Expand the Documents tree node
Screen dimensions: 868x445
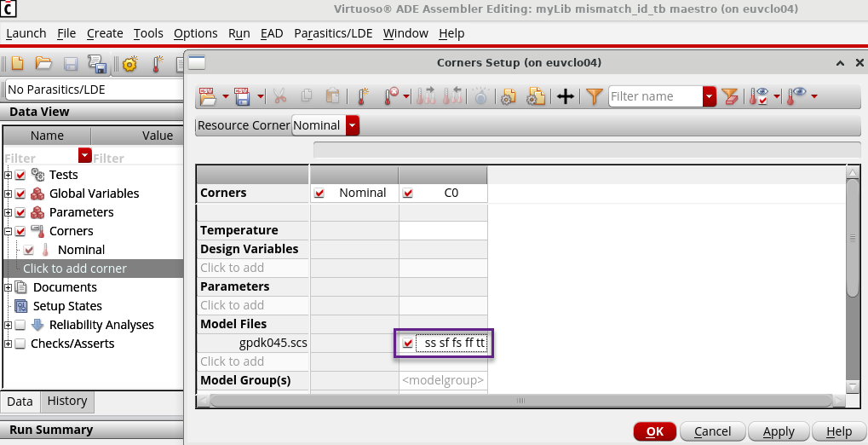tap(8, 287)
